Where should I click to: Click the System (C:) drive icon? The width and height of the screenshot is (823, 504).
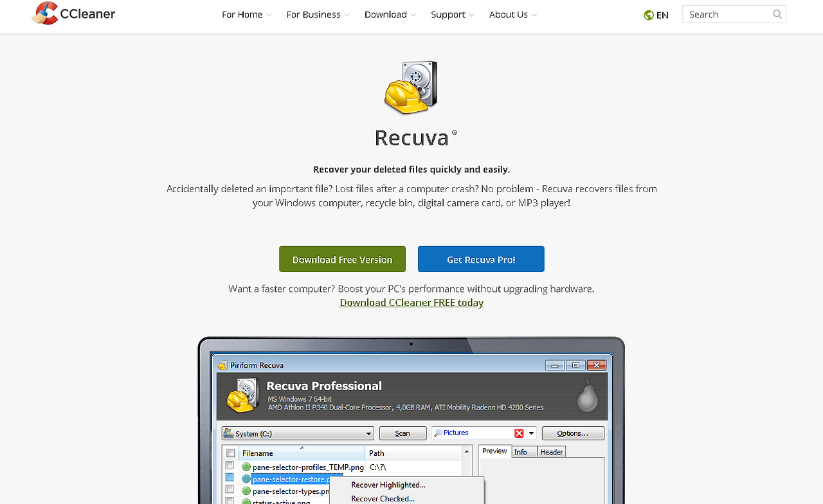[228, 433]
